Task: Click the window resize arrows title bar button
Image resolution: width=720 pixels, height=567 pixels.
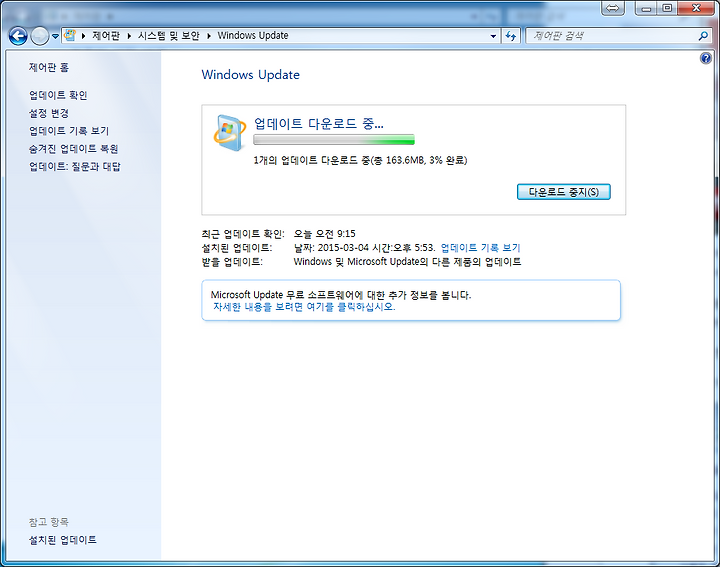Action: (612, 8)
